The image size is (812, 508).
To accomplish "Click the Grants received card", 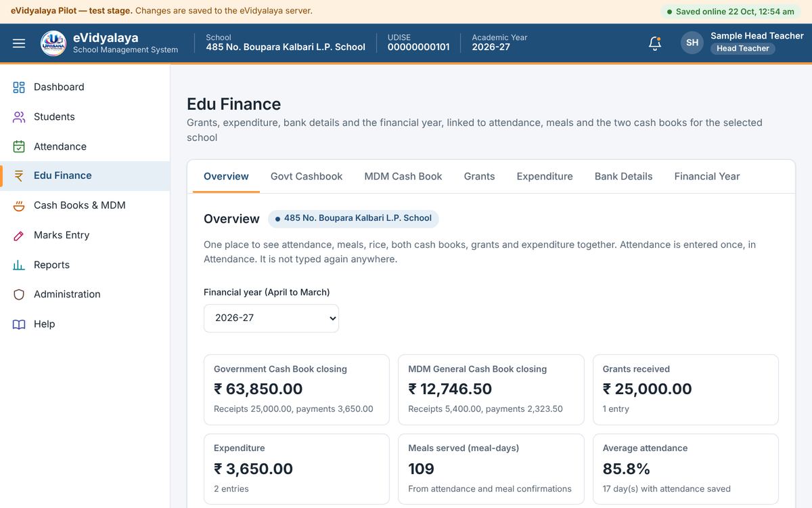I will (685, 390).
